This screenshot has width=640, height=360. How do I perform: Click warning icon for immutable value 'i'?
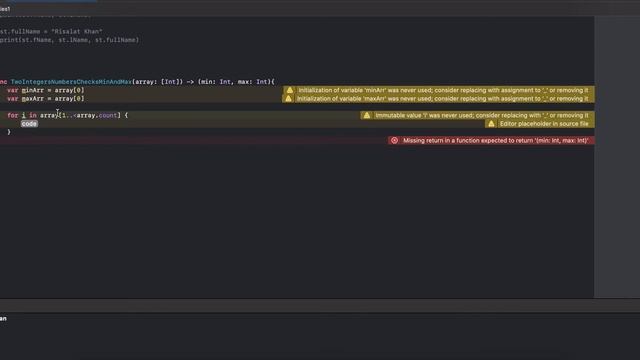(x=367, y=116)
